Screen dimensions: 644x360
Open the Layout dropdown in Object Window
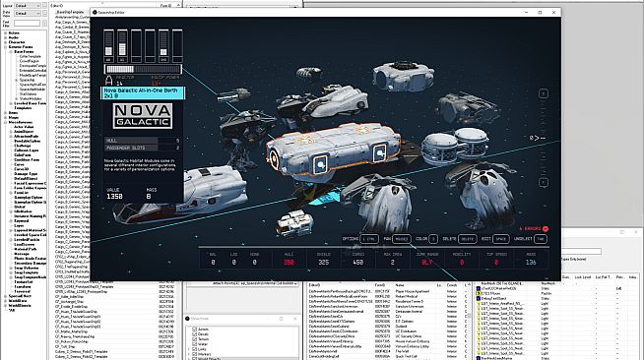pos(28,6)
